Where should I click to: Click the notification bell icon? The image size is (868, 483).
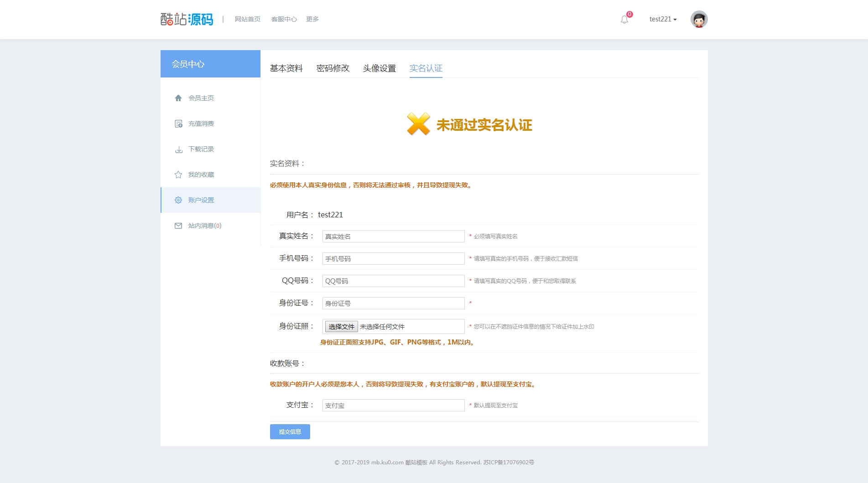point(624,20)
